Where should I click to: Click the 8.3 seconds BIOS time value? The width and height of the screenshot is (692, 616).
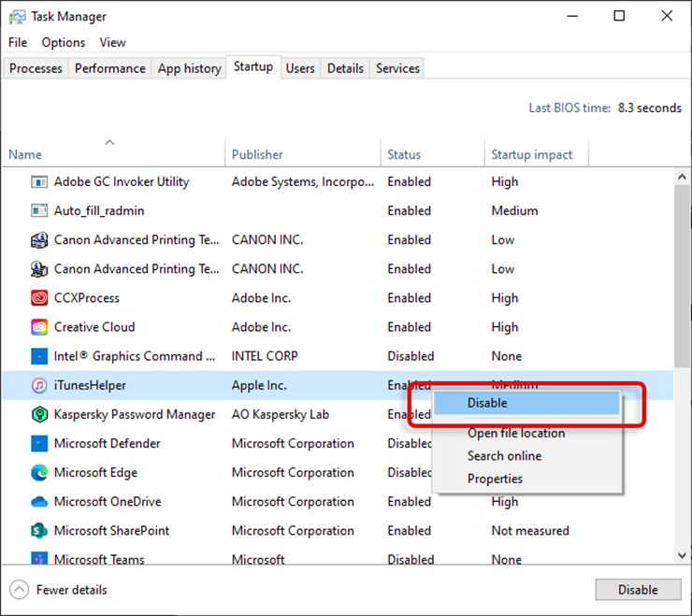click(650, 108)
